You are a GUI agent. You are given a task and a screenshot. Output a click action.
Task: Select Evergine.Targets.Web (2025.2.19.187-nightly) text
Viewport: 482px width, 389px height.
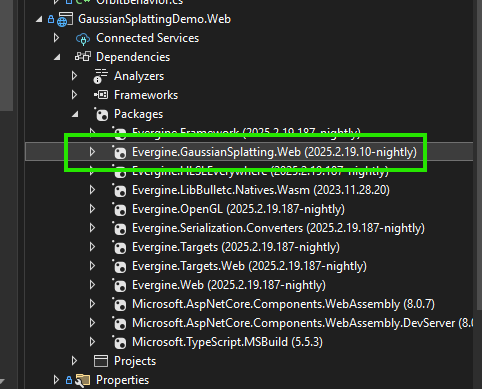(249, 266)
